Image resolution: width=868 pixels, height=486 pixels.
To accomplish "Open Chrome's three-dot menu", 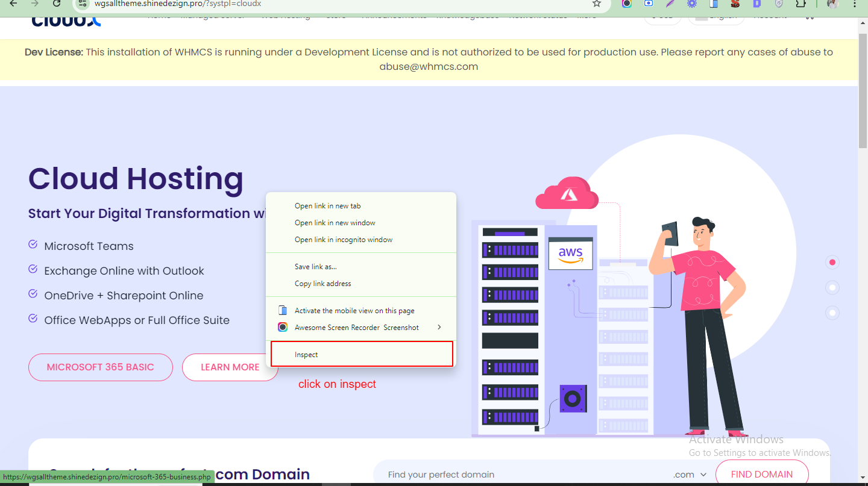I will click(x=855, y=4).
